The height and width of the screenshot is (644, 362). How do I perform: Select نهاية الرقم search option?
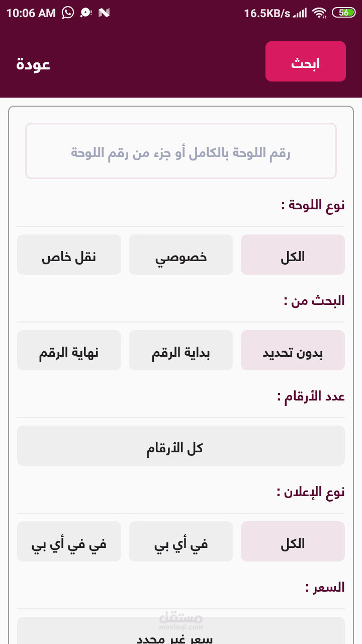coord(69,350)
